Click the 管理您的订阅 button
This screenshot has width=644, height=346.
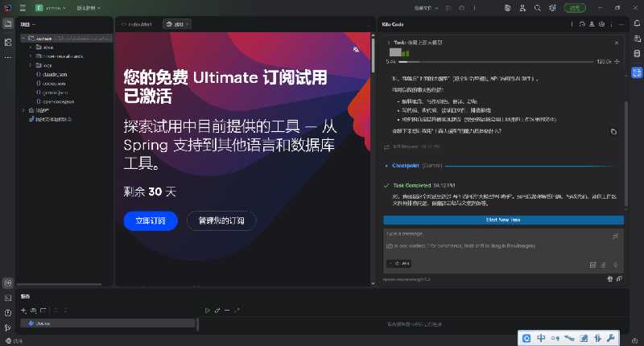pyautogui.click(x=221, y=220)
